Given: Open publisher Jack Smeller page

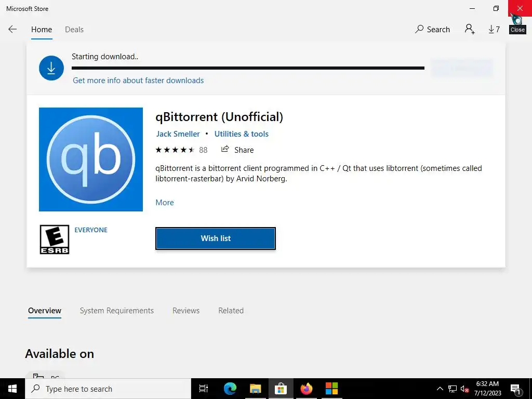Looking at the screenshot, I should (178, 134).
